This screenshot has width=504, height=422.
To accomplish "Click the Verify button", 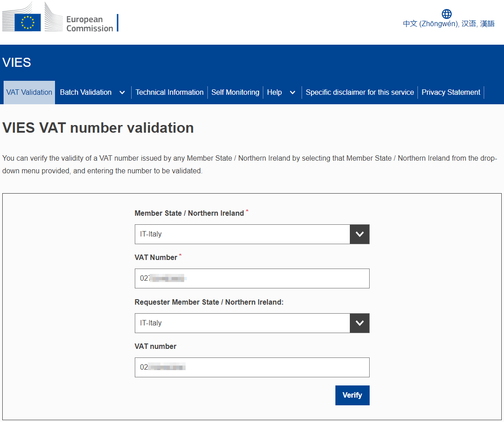I will click(352, 395).
